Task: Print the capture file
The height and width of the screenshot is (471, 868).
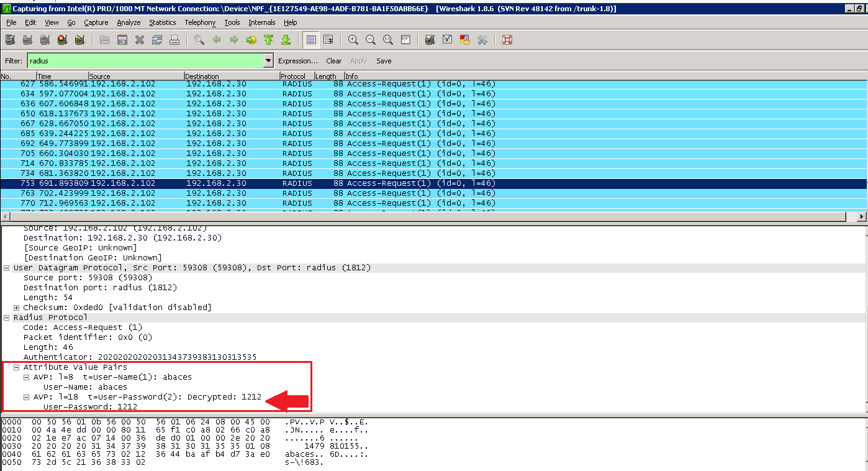Action: tap(173, 39)
